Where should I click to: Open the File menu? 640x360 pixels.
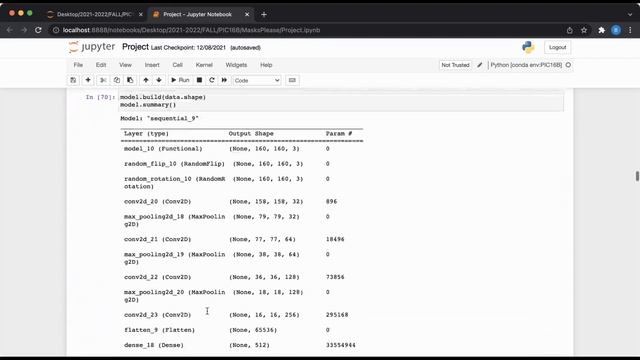click(x=78, y=65)
